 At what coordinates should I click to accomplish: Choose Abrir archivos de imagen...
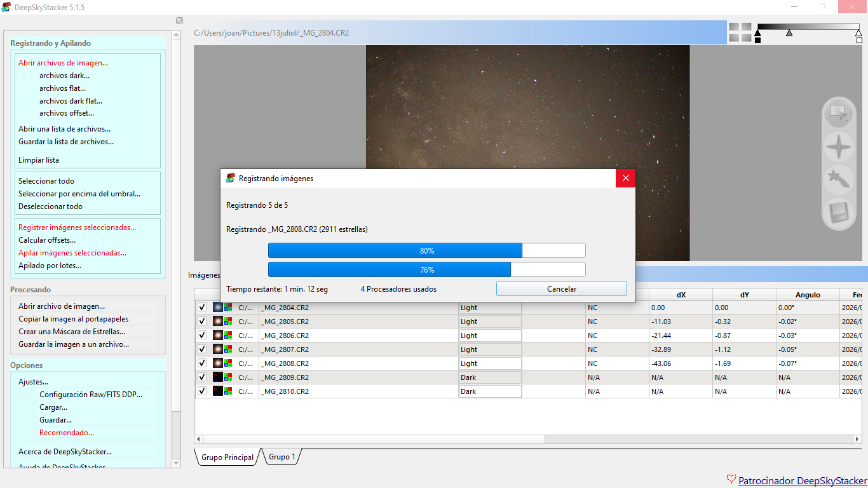point(63,63)
